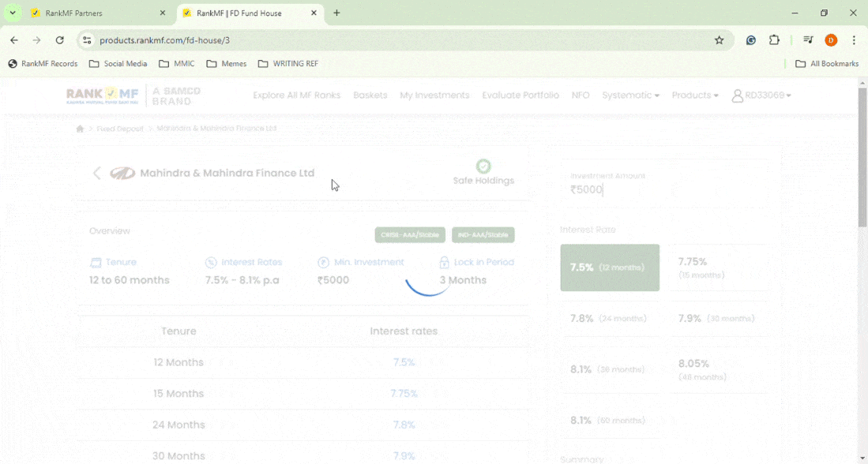Open All Bookmarks folder
The height and width of the screenshot is (464, 868).
[827, 64]
